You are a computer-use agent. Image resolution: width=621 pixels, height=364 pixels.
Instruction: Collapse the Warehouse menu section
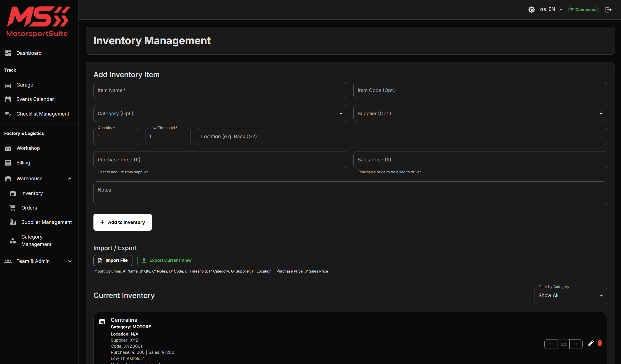pyautogui.click(x=70, y=179)
